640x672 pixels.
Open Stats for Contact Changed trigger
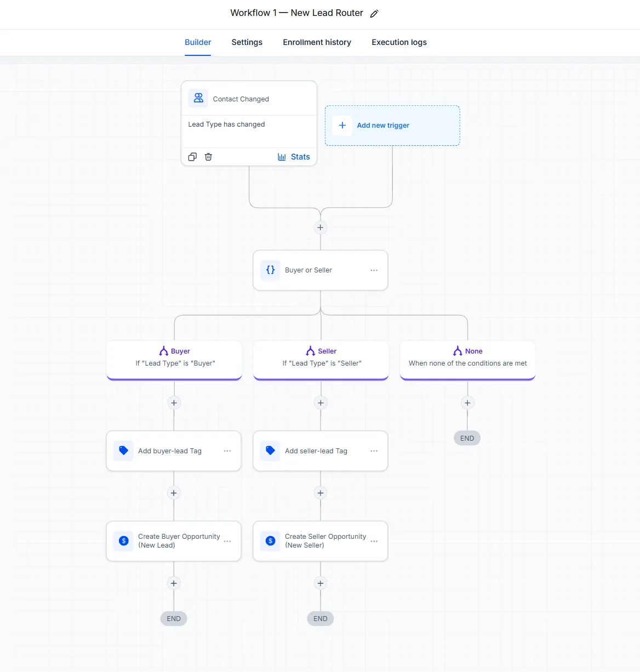[x=294, y=157]
